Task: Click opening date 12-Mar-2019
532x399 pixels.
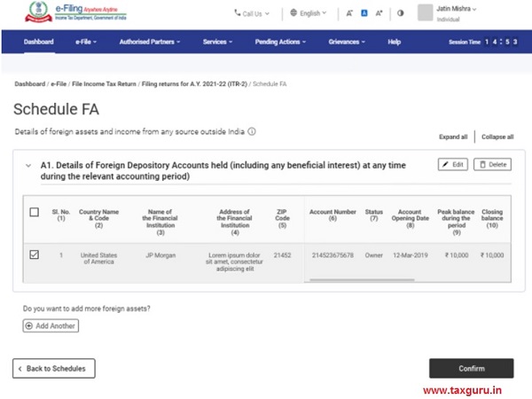Action: (x=411, y=255)
